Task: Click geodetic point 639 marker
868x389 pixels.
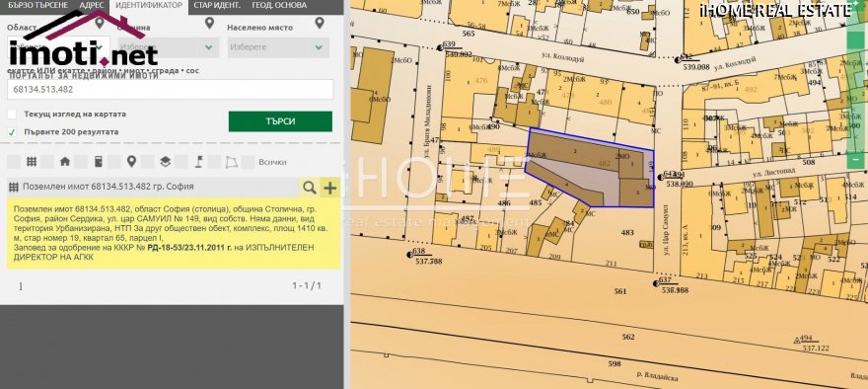Action: (440, 47)
